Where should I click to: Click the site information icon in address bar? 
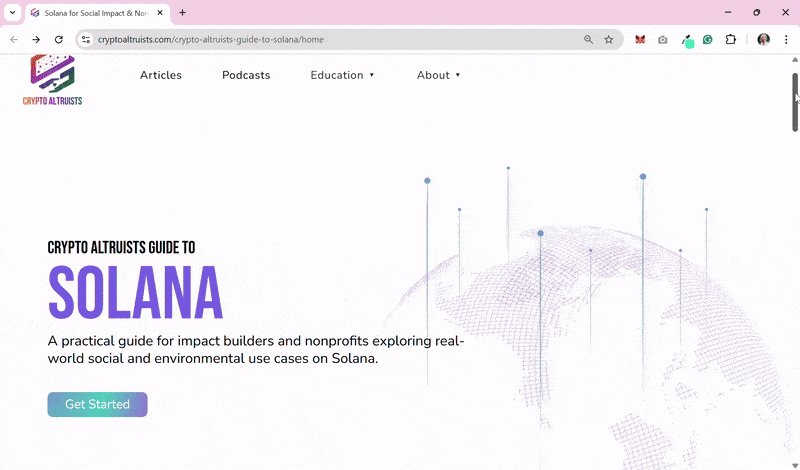click(x=86, y=40)
